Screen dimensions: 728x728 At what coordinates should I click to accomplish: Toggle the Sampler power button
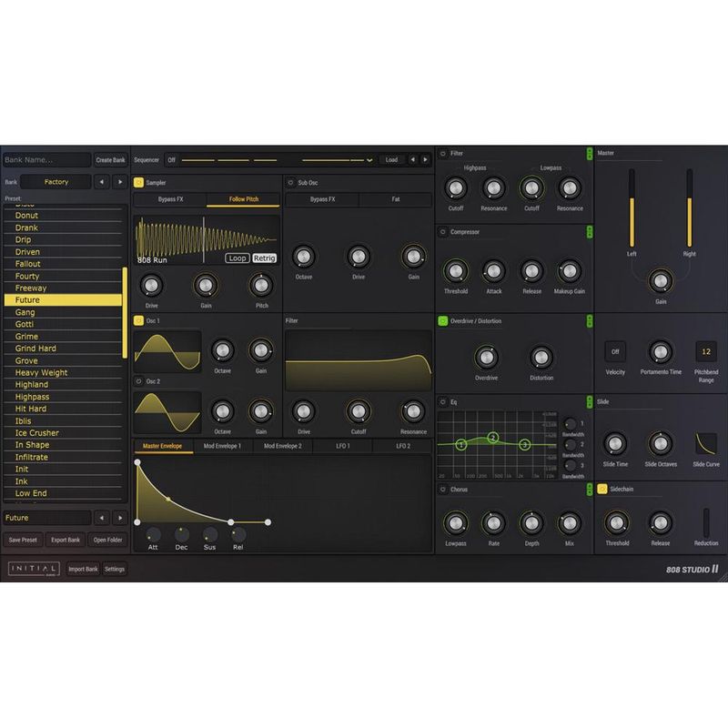[x=138, y=183]
